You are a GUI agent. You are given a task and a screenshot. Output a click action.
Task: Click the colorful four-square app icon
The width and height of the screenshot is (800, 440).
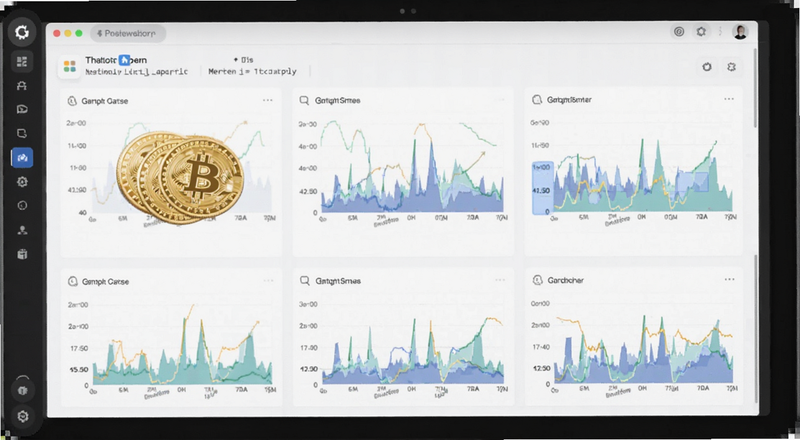point(70,66)
